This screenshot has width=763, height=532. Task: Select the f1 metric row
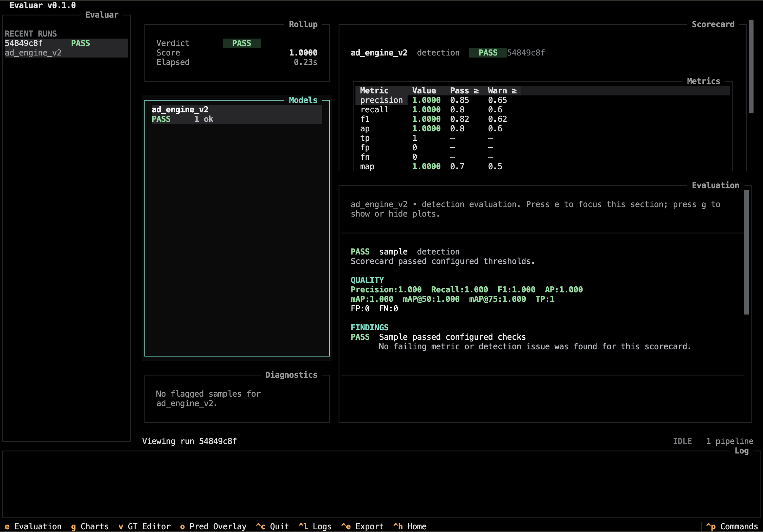click(x=542, y=119)
